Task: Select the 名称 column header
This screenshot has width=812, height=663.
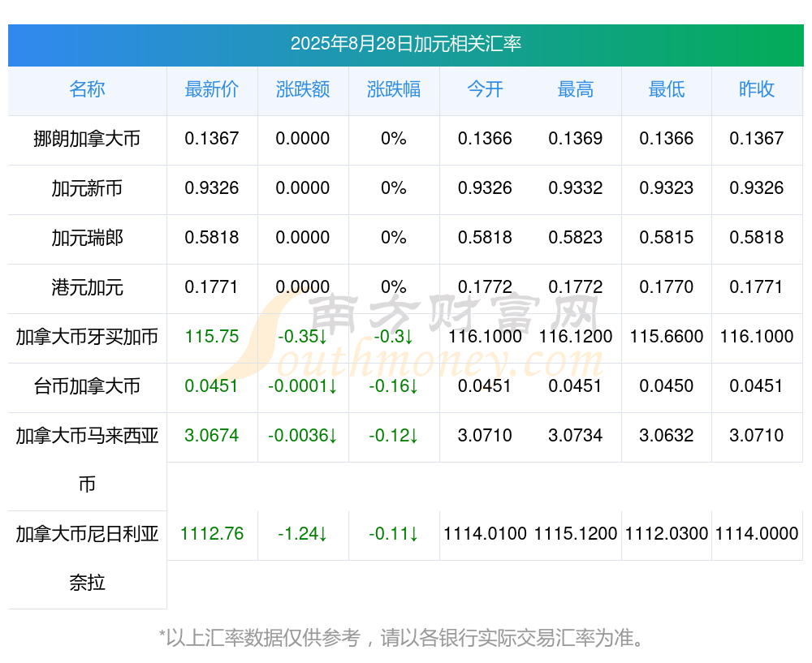Action: (87, 89)
